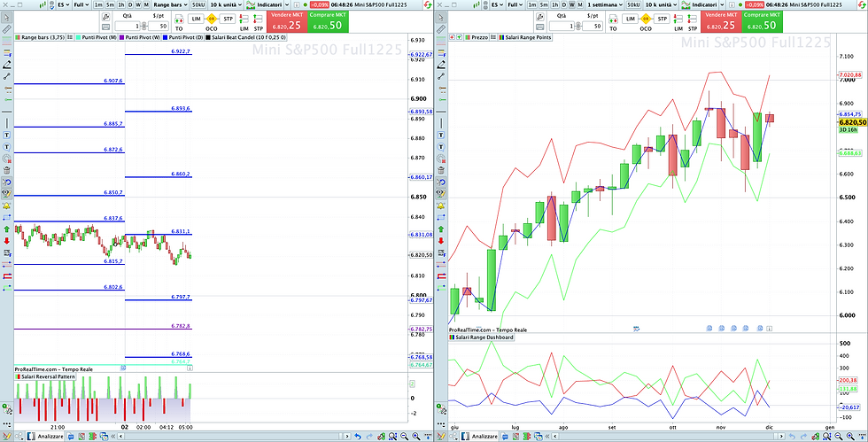The image size is (868, 442).
Task: Toggle 5m timeframe in left chart
Action: pyautogui.click(x=110, y=4)
